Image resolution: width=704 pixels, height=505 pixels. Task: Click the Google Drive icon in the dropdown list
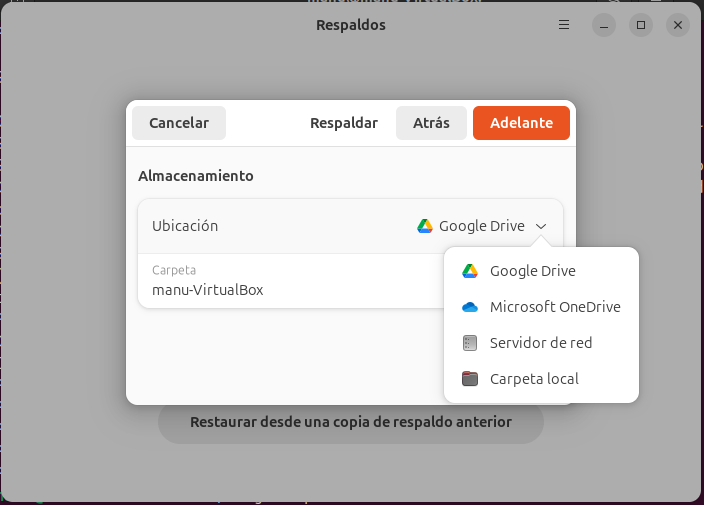coord(470,271)
